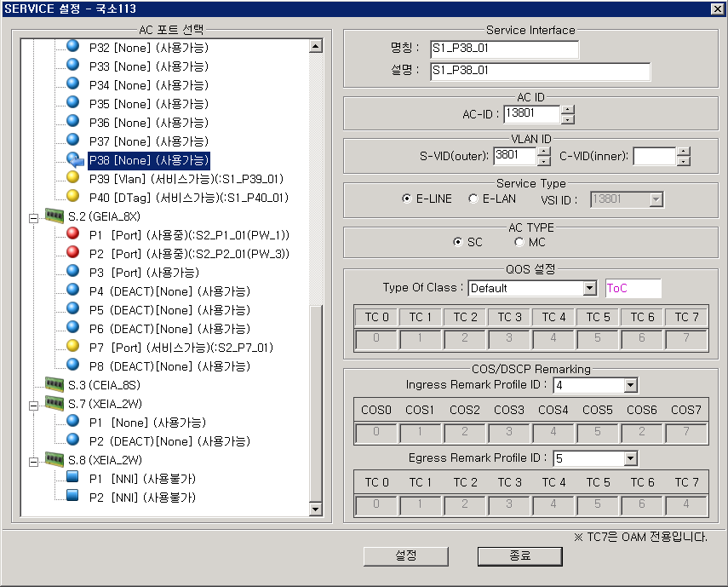Click the blue status icon of P34

click(73, 83)
